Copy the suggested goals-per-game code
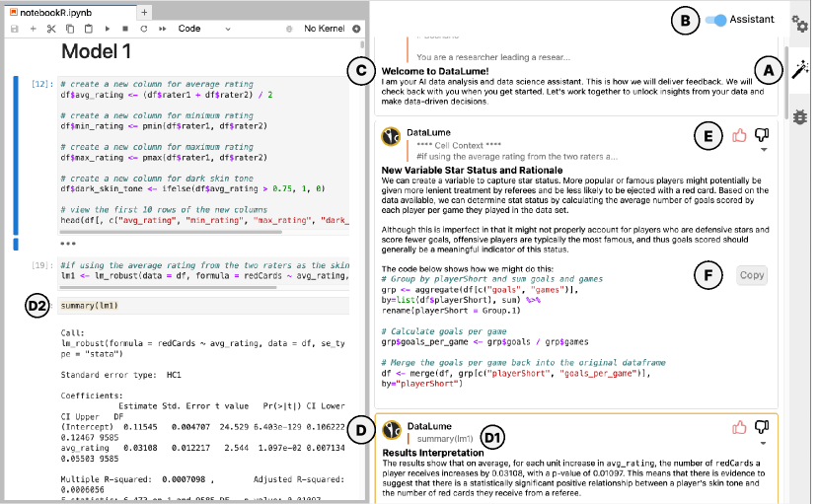The width and height of the screenshot is (819, 504). click(x=752, y=275)
